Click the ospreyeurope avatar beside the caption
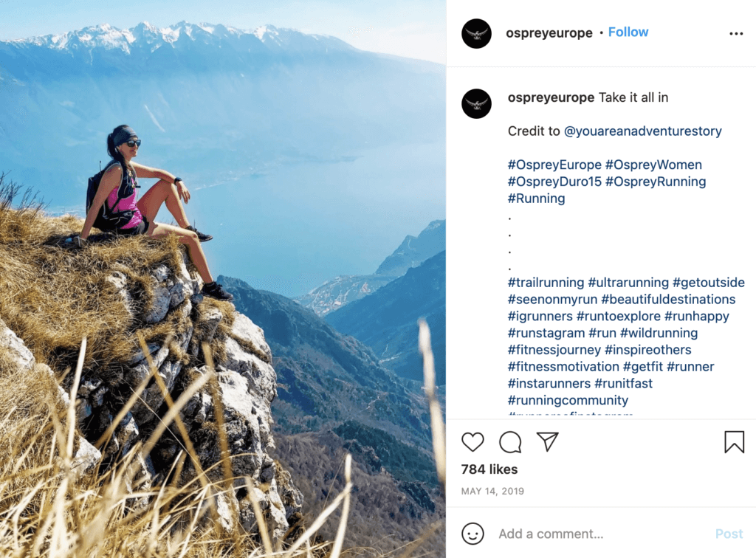The width and height of the screenshot is (756, 558). pos(477,103)
